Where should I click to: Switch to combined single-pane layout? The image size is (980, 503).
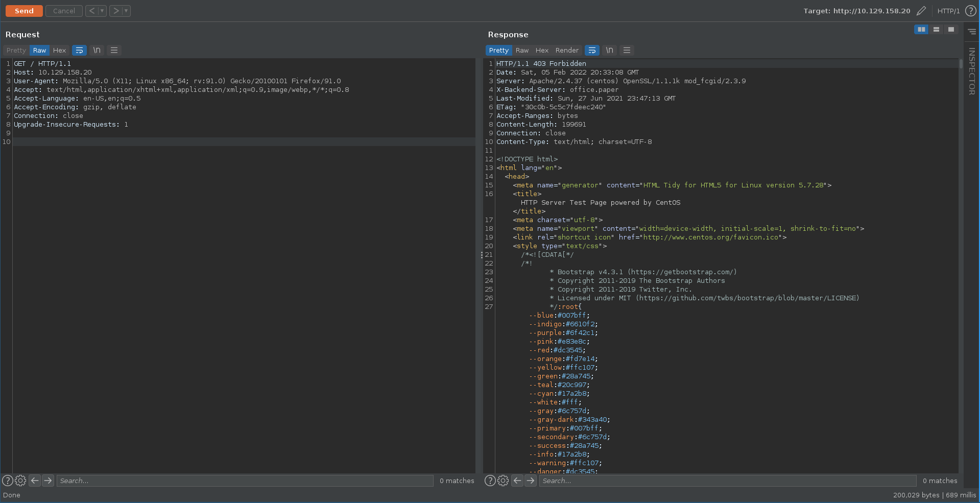point(951,30)
